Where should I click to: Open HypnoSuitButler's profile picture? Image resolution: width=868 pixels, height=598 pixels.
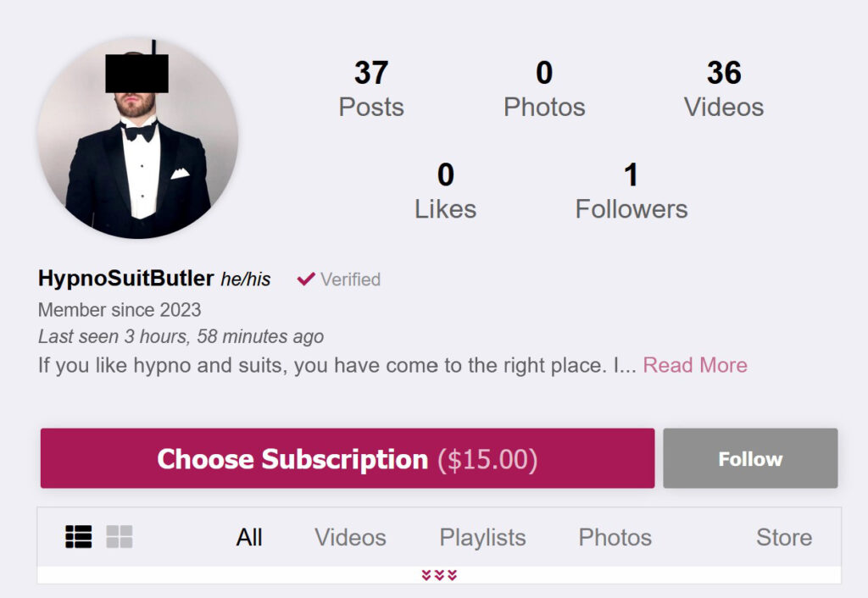click(138, 138)
